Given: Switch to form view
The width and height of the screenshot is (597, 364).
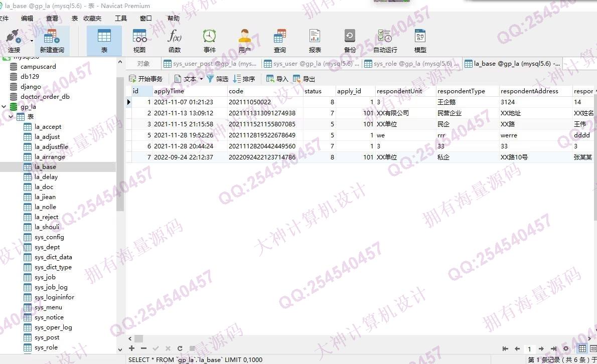Looking at the screenshot, I should 593,348.
